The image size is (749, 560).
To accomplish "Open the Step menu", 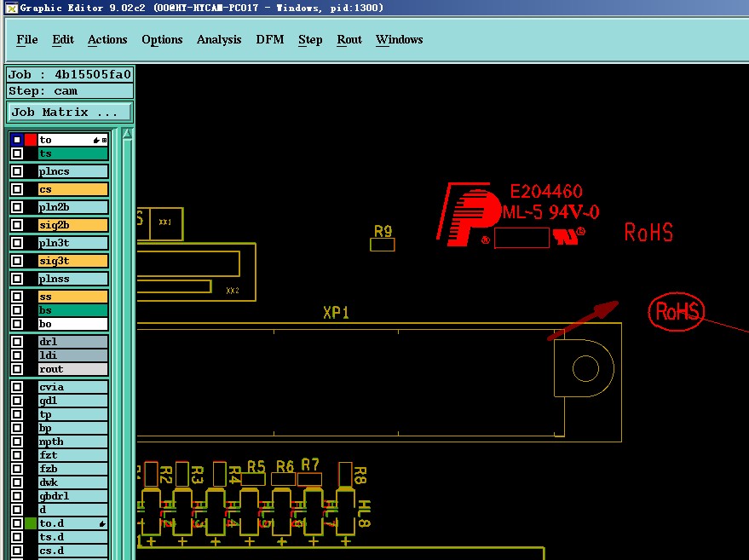I will coord(310,40).
